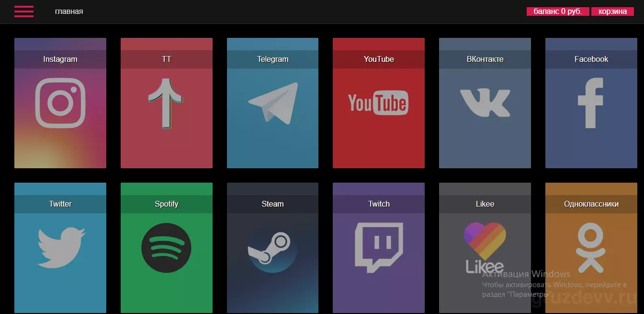Click the Facebook f logo
The height and width of the screenshot is (314, 644).
click(x=590, y=103)
